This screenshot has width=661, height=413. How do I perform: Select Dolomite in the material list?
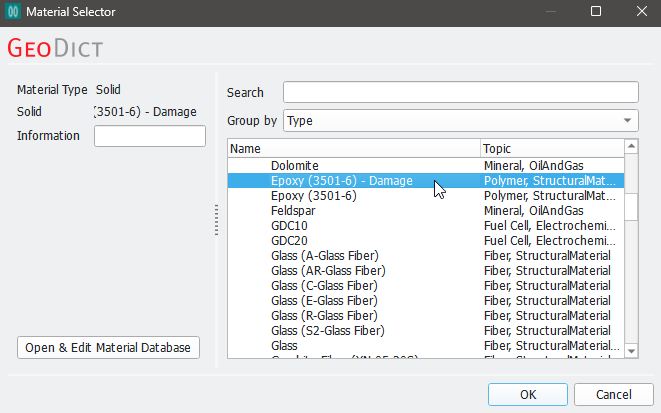click(x=293, y=165)
